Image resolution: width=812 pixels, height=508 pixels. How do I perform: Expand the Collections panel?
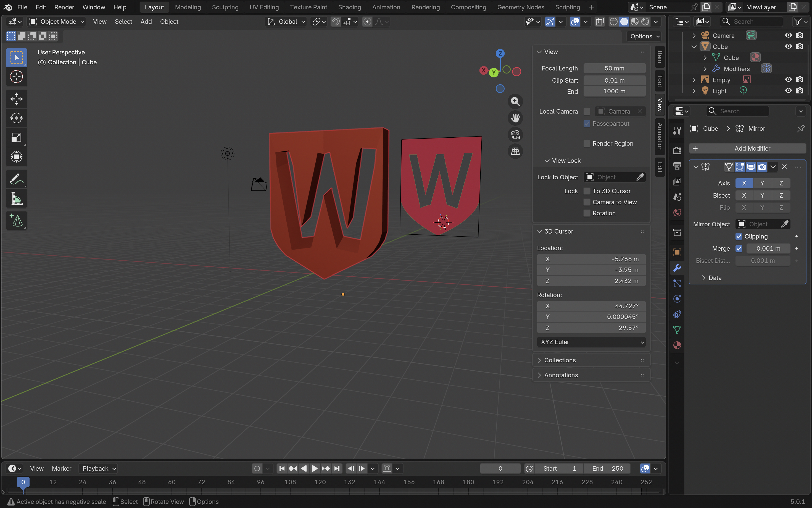coord(560,360)
